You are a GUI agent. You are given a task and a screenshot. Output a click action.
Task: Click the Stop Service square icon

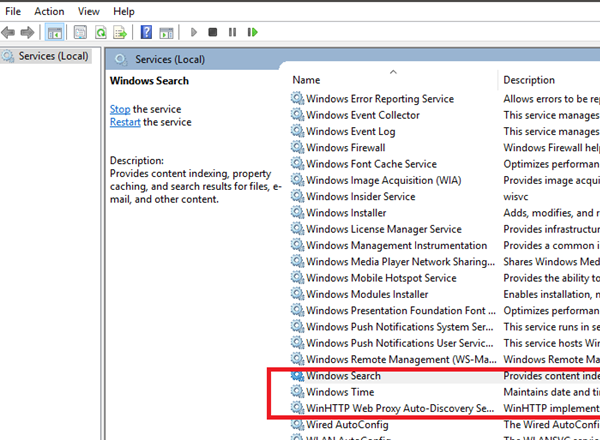click(x=213, y=32)
